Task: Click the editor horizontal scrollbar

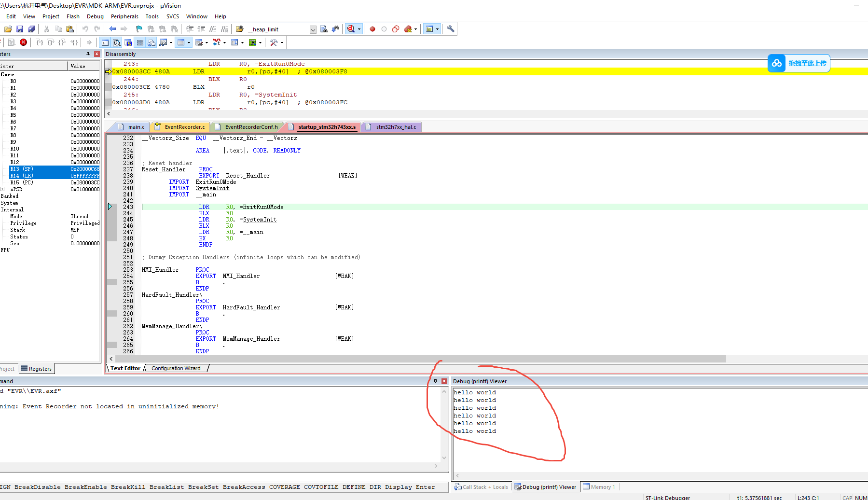Action: 420,359
